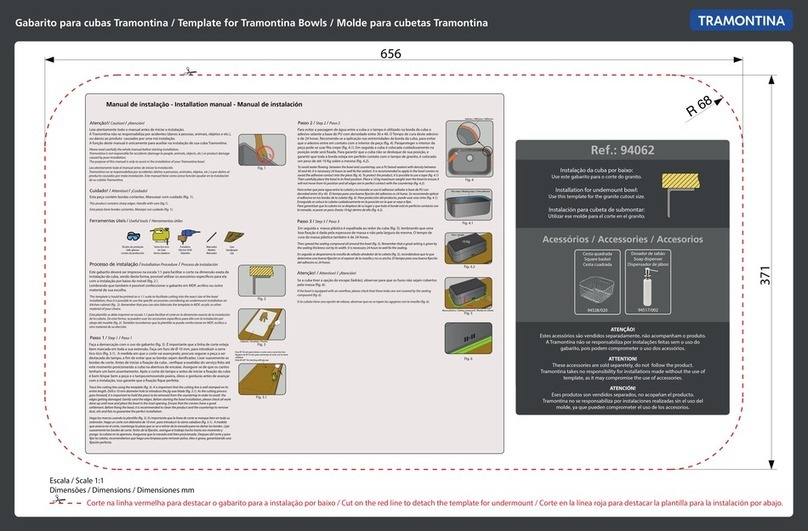Click the 'Ferramentas úteis / Useful tools' heading
Viewport: 808px width, 531px height.
[136, 221]
